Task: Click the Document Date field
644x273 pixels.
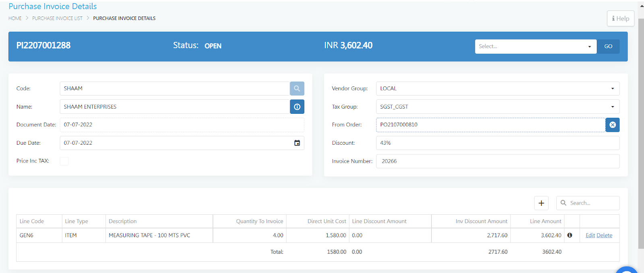Action: tap(182, 125)
